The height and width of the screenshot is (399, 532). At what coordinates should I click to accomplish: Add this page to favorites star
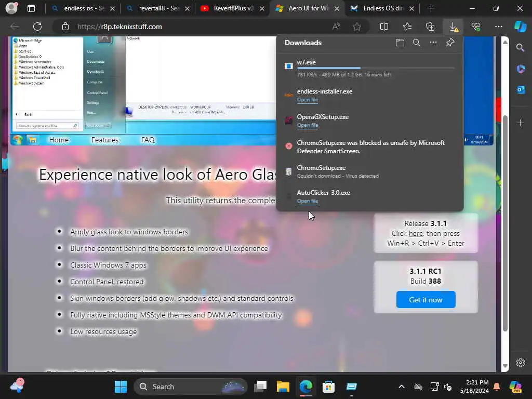tap(356, 26)
